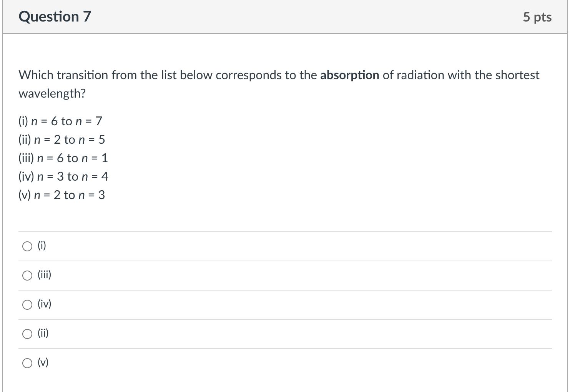Select the radio button for option (i)

click(x=27, y=246)
